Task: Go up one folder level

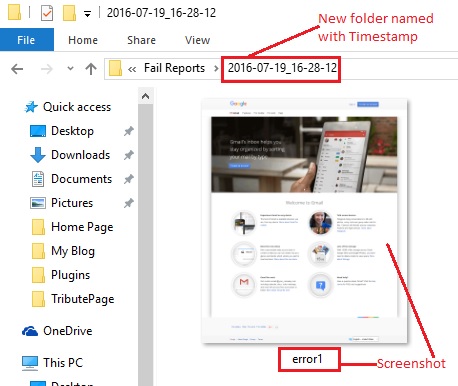Action: coord(91,69)
